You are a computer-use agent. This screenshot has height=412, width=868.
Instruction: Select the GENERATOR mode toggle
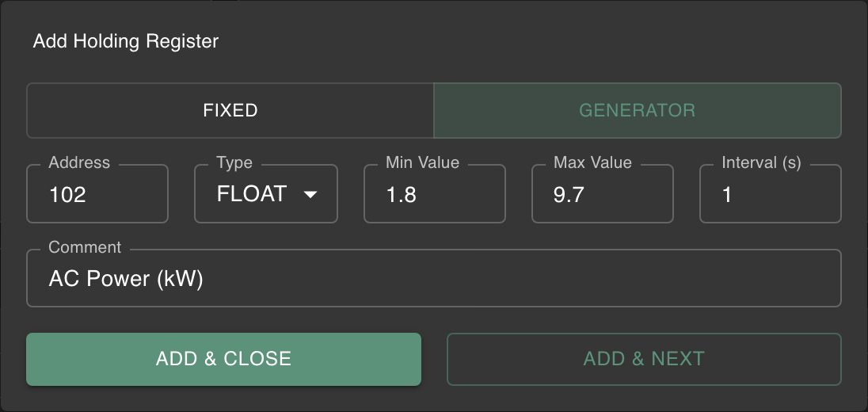point(637,110)
